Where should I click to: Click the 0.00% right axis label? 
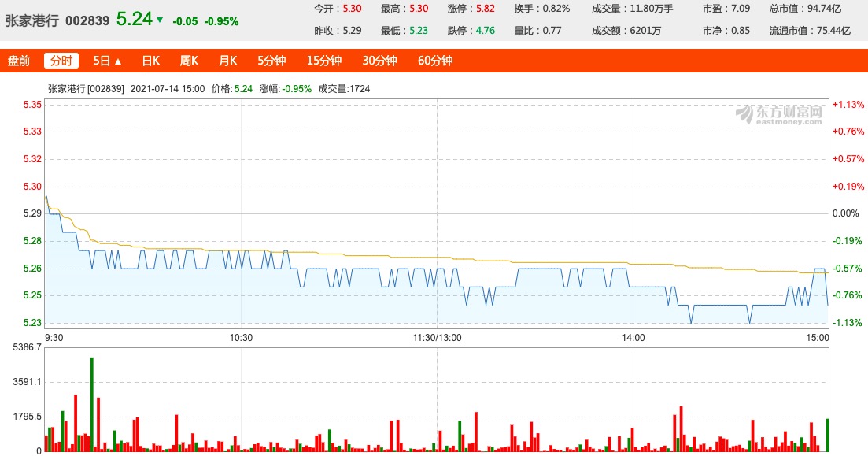pos(846,213)
